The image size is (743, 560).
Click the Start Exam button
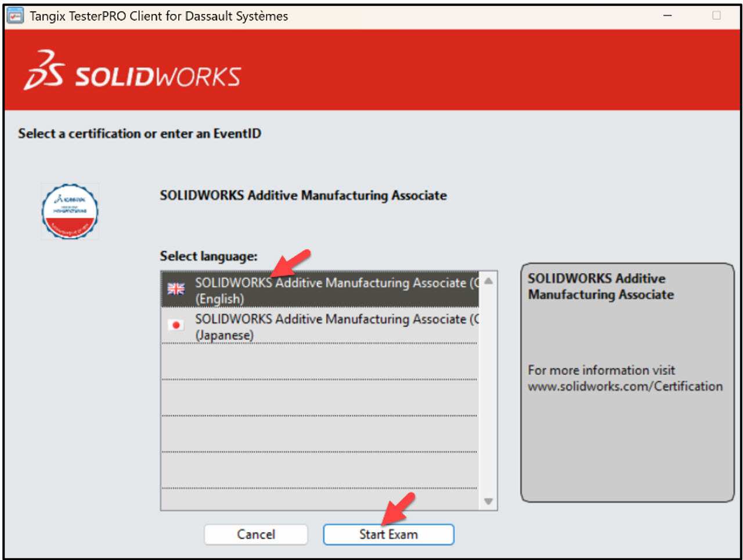coord(388,534)
